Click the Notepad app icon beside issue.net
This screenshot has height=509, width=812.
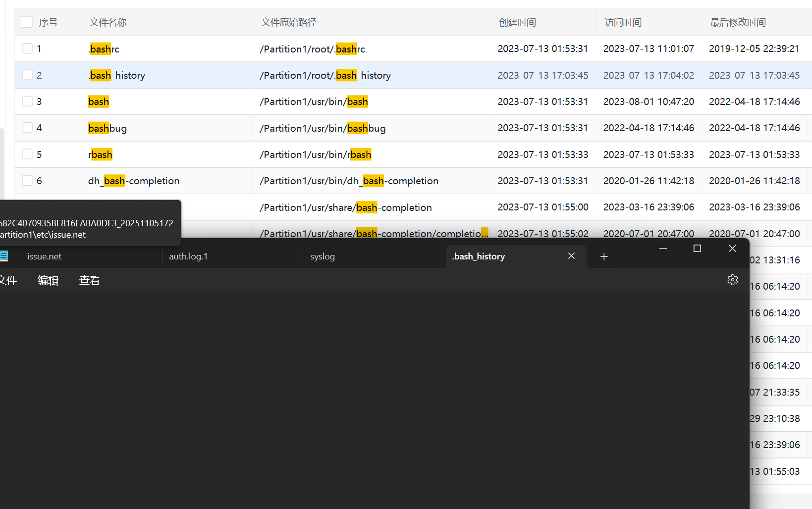pos(4,256)
